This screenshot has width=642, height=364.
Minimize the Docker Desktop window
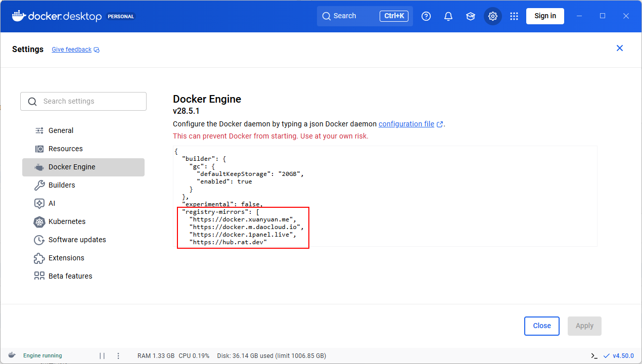[x=579, y=16]
